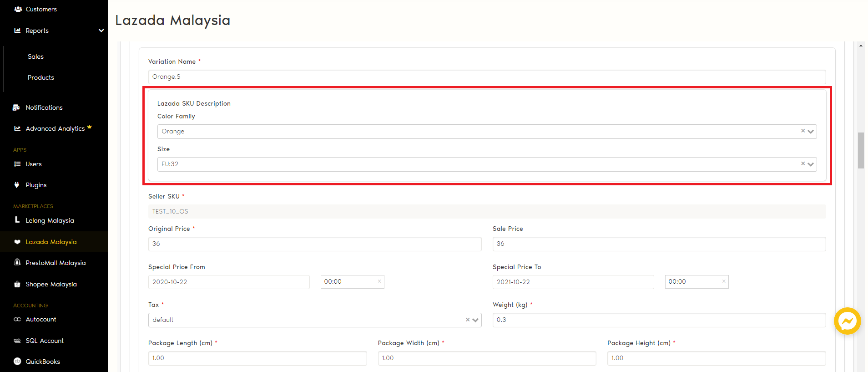Image resolution: width=868 pixels, height=372 pixels.
Task: Open Lazada Malaysia marketplace
Action: [x=51, y=242]
